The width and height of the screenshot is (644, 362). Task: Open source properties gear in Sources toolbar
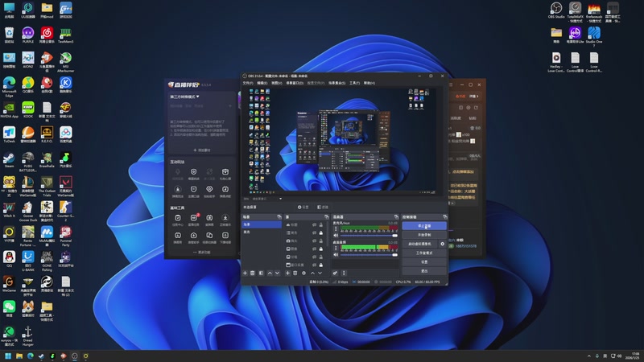303,273
